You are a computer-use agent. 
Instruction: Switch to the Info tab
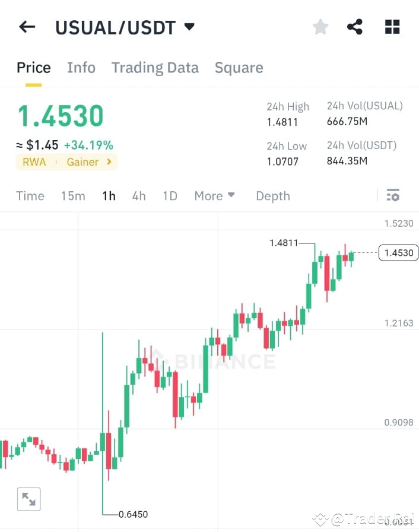pos(81,68)
